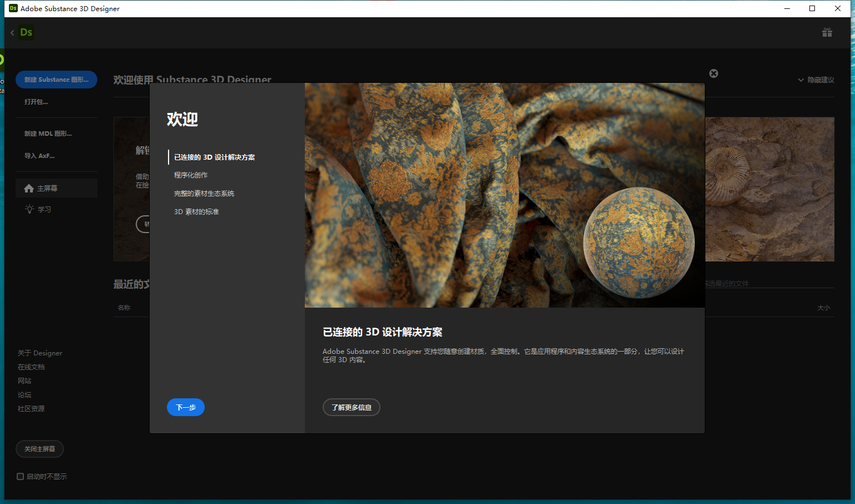Click the 了解更多信息 button

(x=352, y=407)
